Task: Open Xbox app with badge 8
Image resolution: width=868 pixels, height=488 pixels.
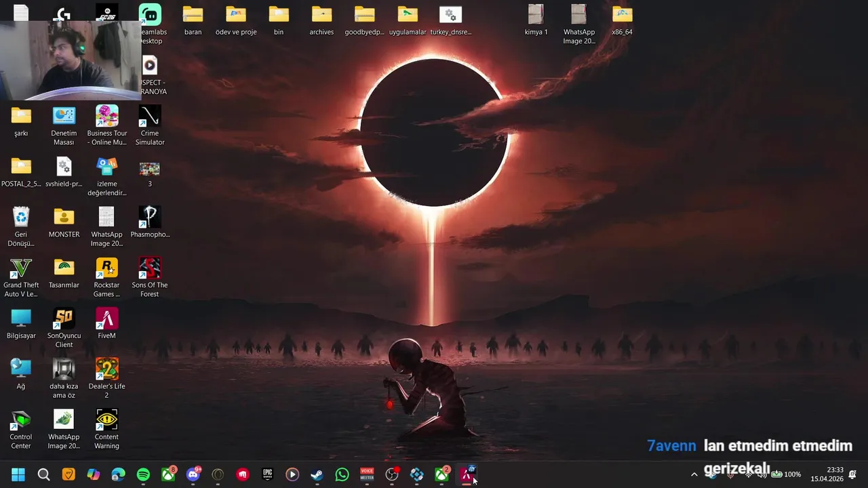Action: click(168, 474)
